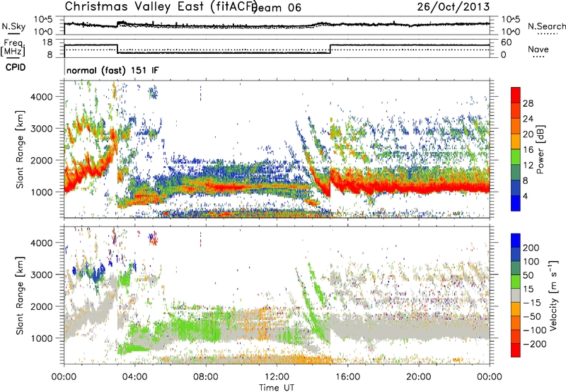Click the 'Nave' legend label
The width and height of the screenshot is (566, 392).
click(x=538, y=49)
